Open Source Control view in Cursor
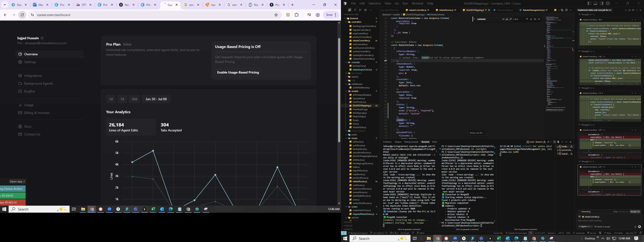The height and width of the screenshot is (242, 644). click(x=360, y=10)
